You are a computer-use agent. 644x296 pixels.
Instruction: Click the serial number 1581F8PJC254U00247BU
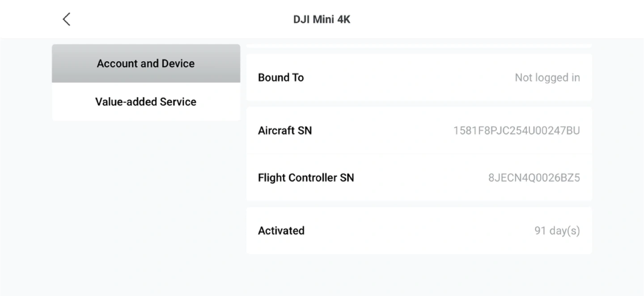pyautogui.click(x=517, y=131)
